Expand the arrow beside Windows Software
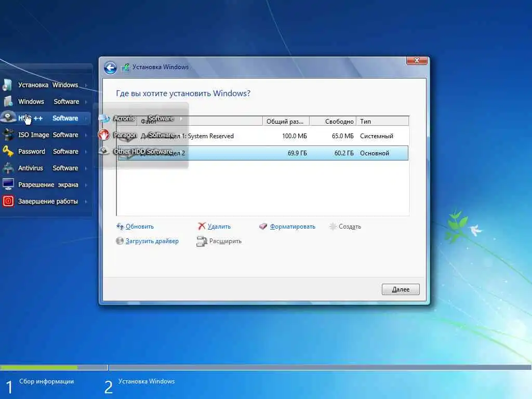The image size is (532, 399). tap(86, 102)
